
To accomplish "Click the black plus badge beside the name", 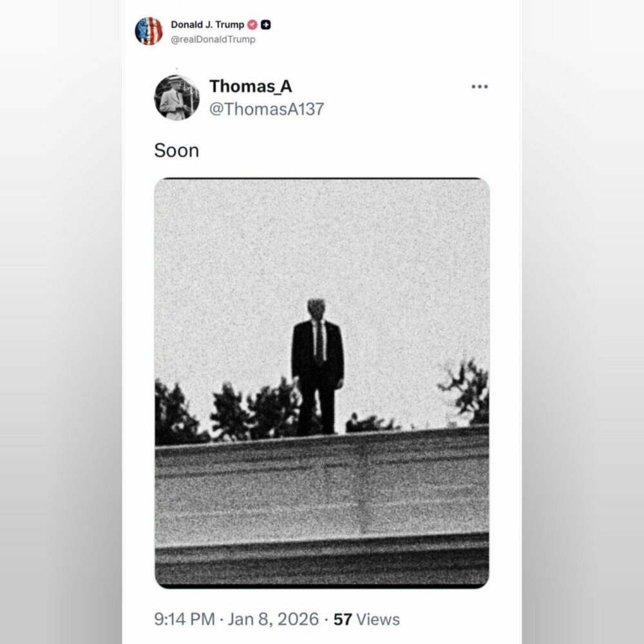I will [266, 25].
